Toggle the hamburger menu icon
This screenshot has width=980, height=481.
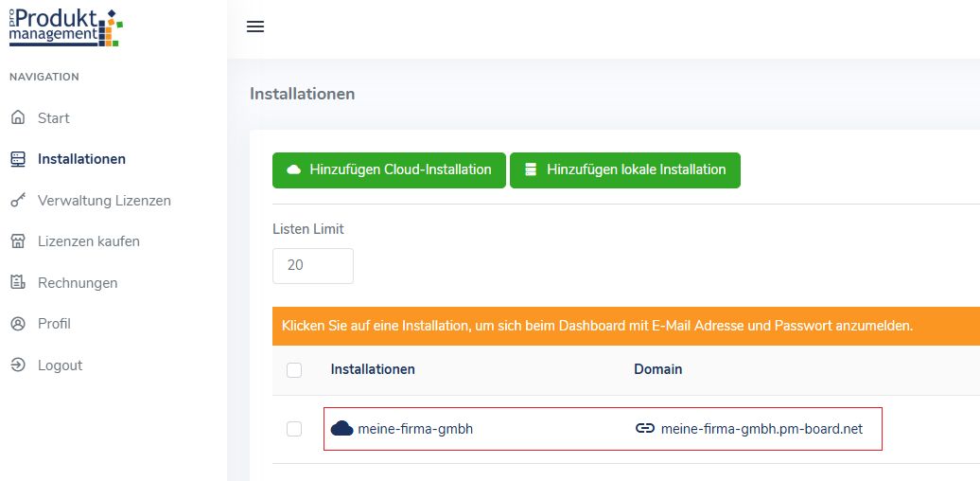pyautogui.click(x=255, y=27)
